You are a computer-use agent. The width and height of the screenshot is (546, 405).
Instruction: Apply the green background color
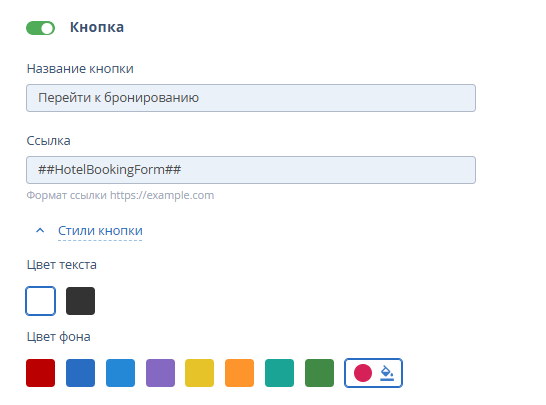(319, 373)
